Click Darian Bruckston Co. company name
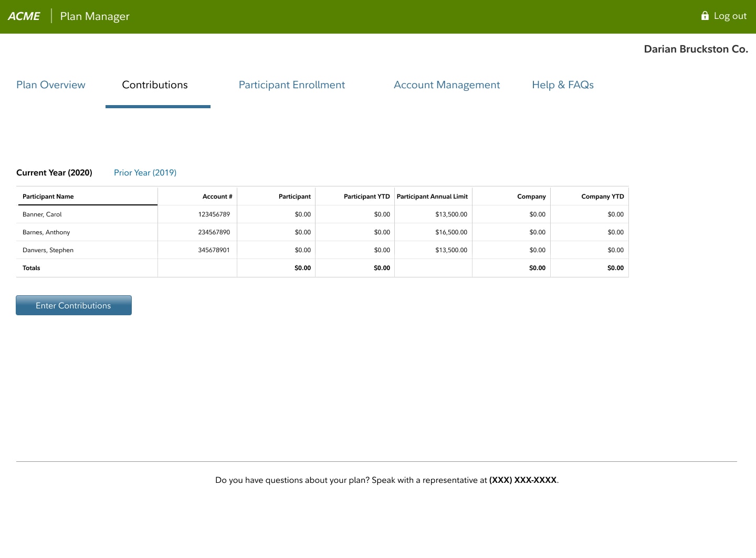Screen dimensions: 756x558 696,49
